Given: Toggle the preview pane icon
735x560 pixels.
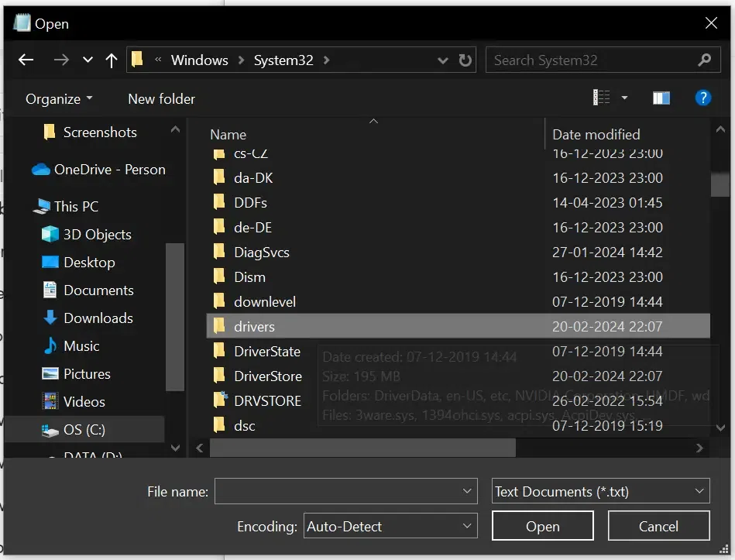Looking at the screenshot, I should (x=661, y=98).
